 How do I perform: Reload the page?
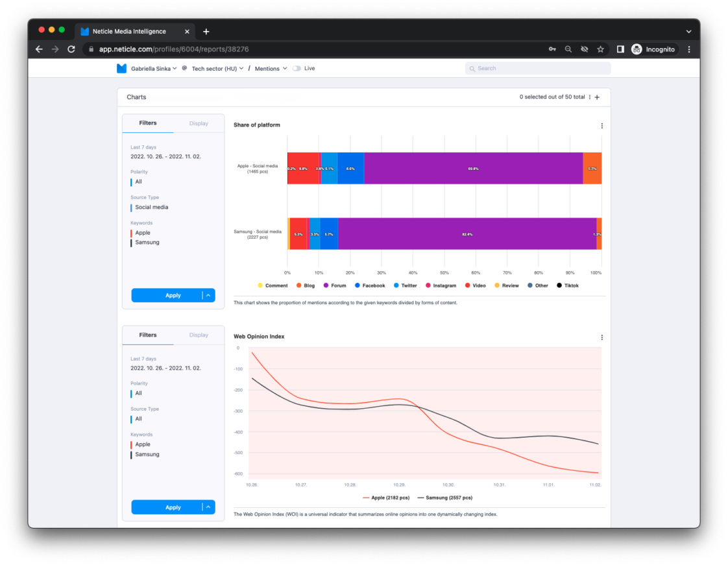[x=71, y=49]
